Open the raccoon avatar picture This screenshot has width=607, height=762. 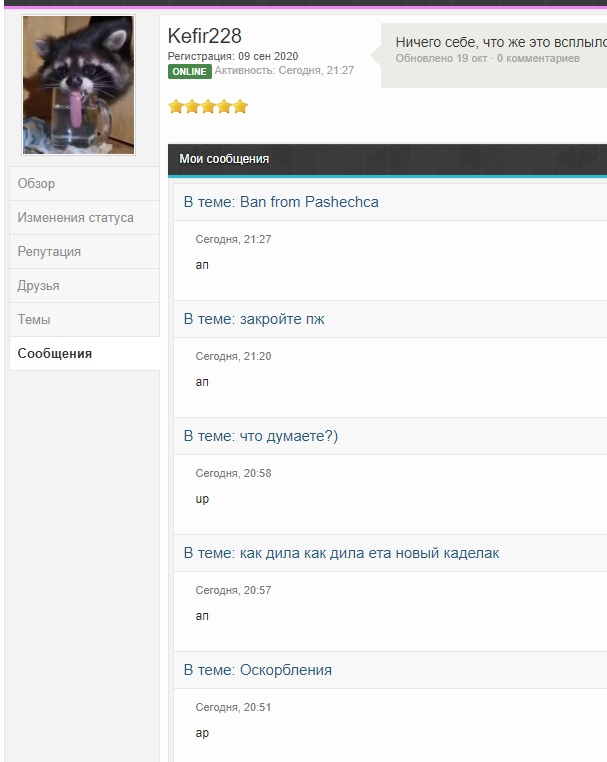click(x=78, y=85)
